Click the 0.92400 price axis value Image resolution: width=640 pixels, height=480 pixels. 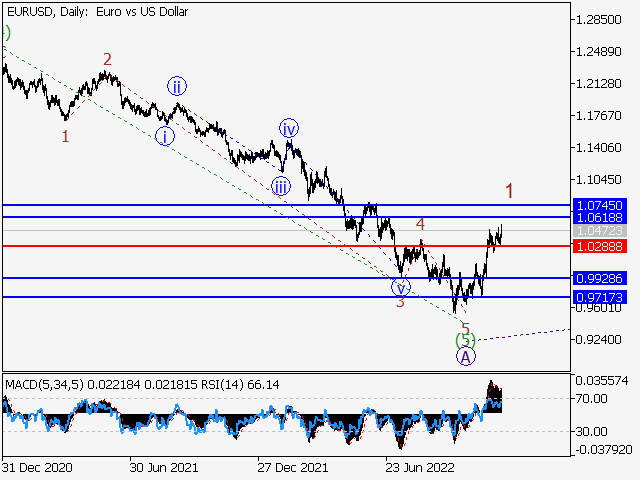click(598, 340)
